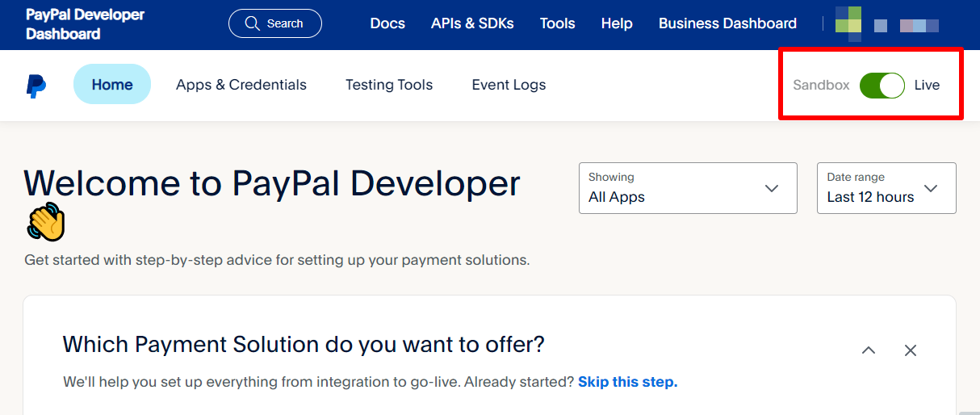The image size is (980, 415).
Task: Go to the Home tab
Action: (112, 84)
